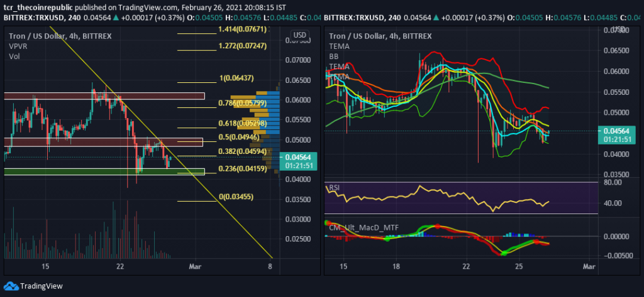Click the 40.00 level on the RSI scale
The image size is (644, 297).
pos(614,203)
